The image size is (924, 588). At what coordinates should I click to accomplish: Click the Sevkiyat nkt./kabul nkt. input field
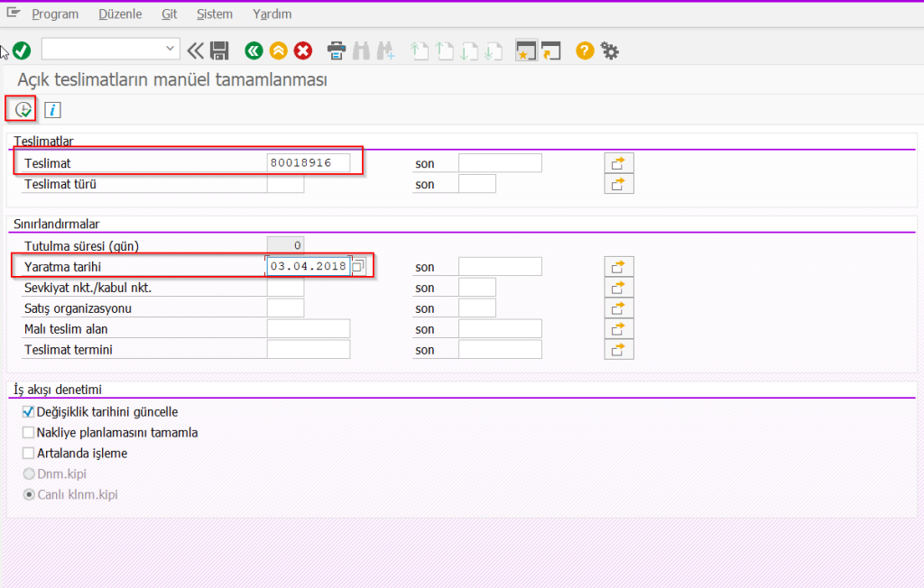click(285, 287)
